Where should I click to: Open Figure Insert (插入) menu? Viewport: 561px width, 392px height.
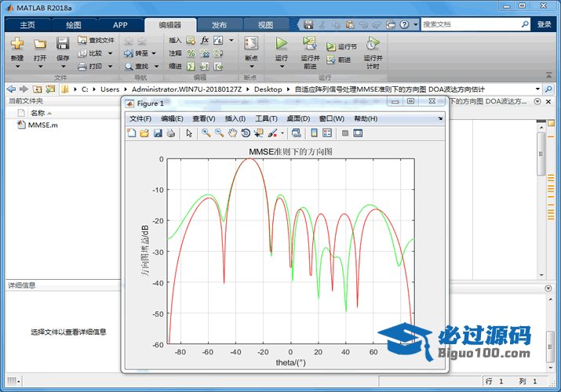pyautogui.click(x=235, y=118)
